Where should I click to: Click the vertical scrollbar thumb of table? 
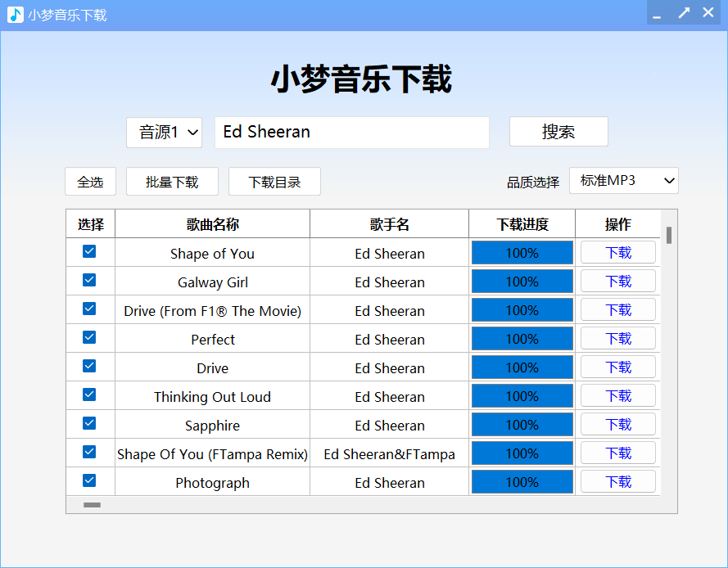669,235
